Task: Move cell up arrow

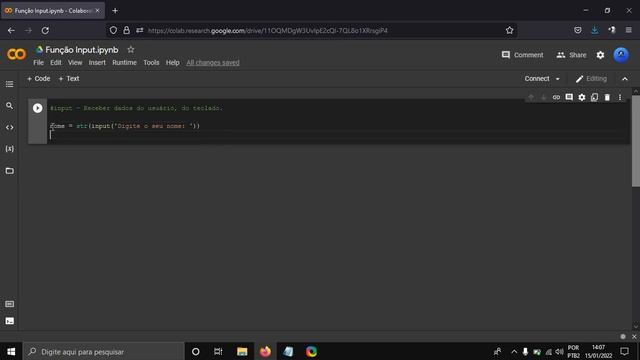Action: tap(531, 98)
